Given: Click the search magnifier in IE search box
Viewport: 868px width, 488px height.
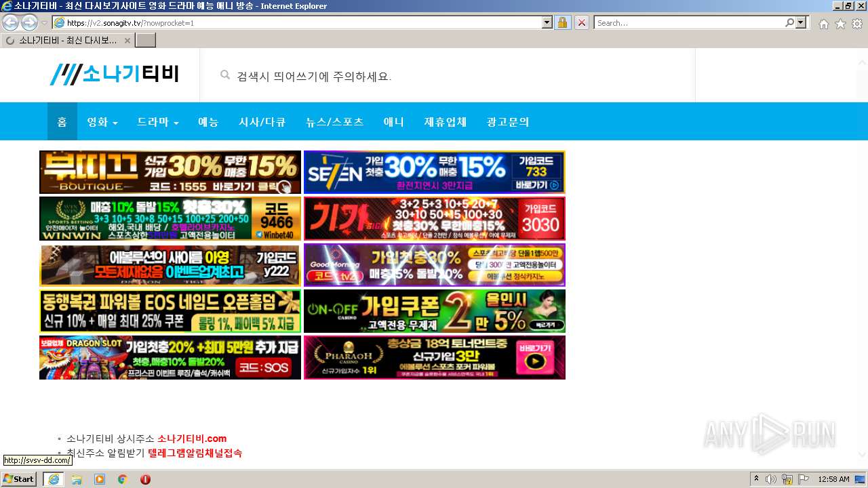Looking at the screenshot, I should (x=790, y=22).
